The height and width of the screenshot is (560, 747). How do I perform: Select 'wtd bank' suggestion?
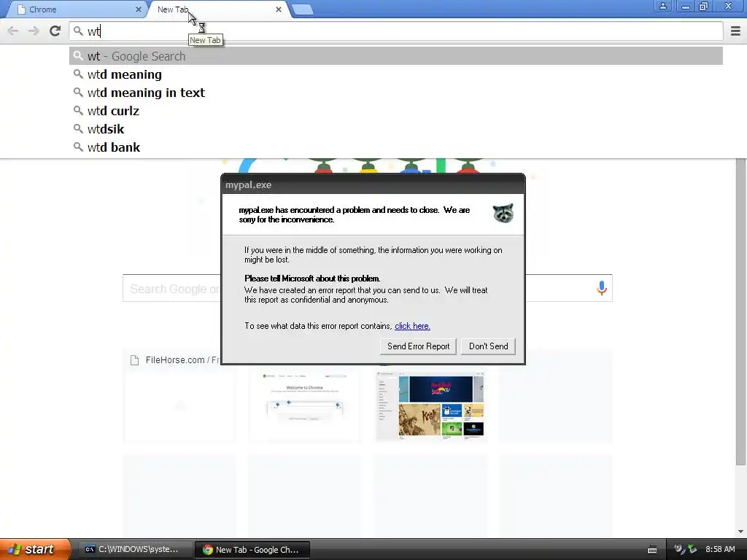pos(396,147)
